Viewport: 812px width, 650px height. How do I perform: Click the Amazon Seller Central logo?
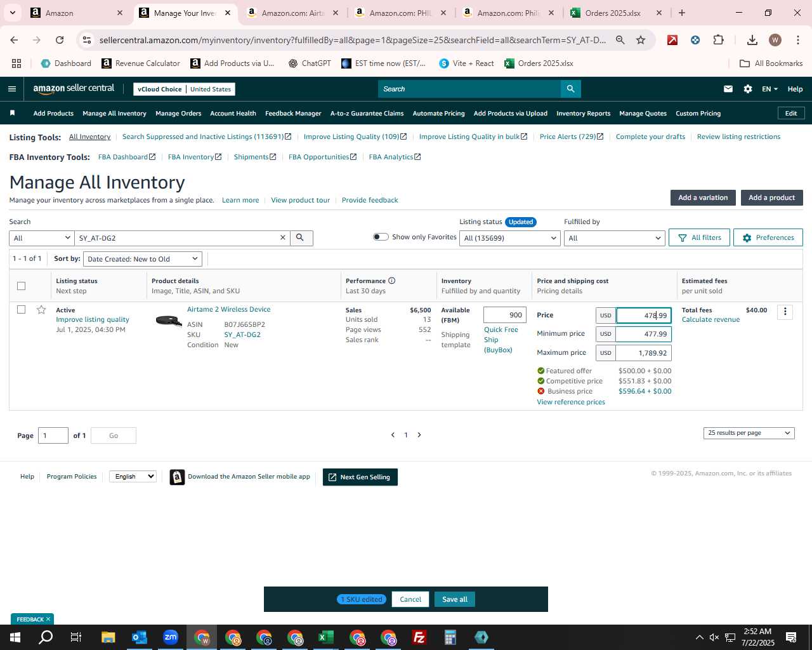74,89
